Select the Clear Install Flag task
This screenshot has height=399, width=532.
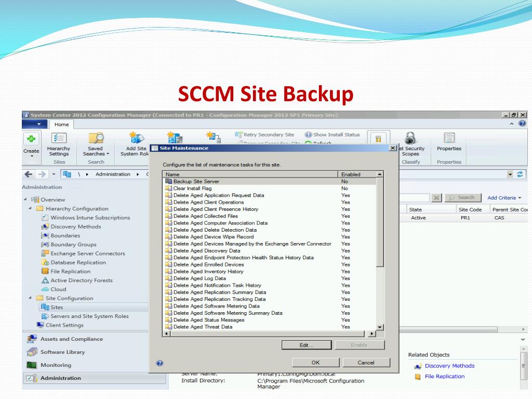pos(270,188)
